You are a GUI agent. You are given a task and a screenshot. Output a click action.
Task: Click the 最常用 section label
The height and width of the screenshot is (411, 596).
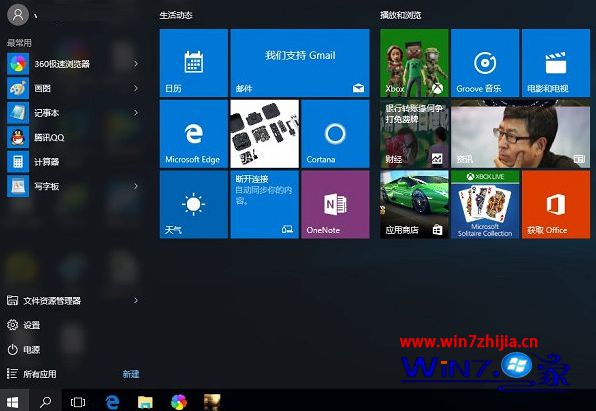point(19,43)
